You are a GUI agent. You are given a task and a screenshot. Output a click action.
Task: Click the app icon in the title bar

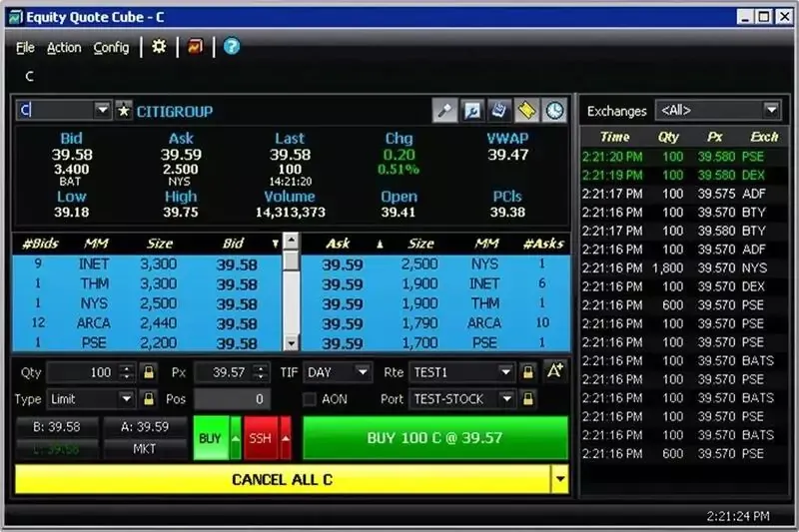tap(15, 17)
